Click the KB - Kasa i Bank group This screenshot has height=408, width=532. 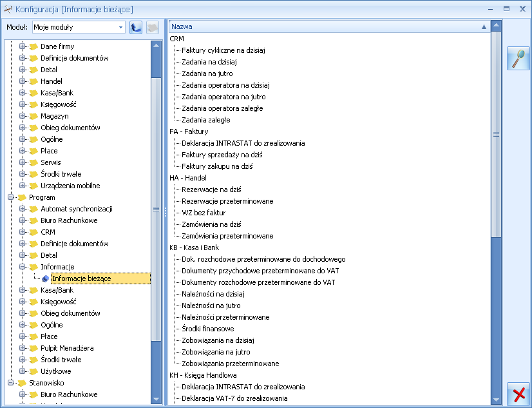[x=194, y=248]
